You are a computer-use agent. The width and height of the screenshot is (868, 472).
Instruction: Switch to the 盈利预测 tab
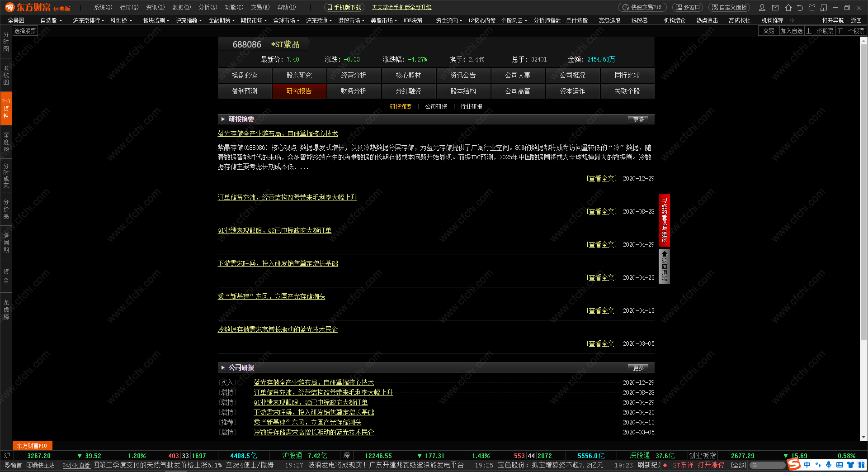(x=244, y=91)
